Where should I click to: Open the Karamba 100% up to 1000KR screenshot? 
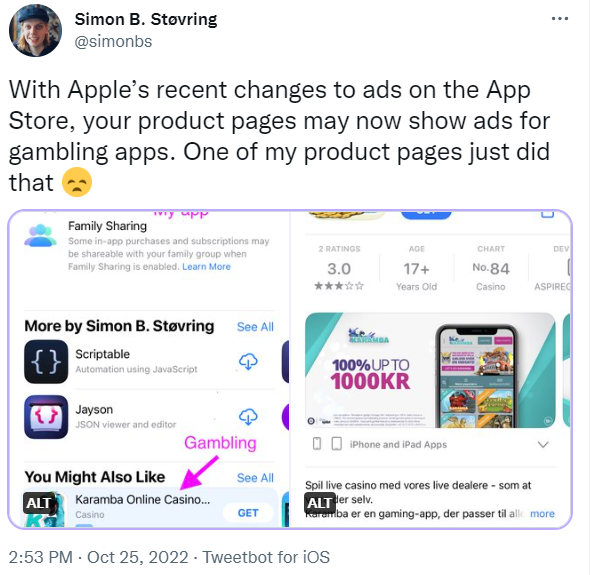click(430, 370)
